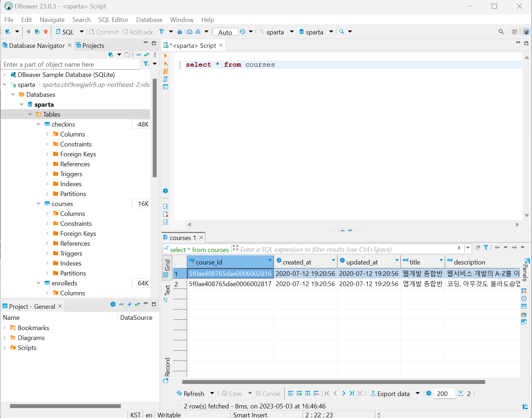Click Edit cell value icon in results toolbar
The image size is (532, 418).
pyautogui.click(x=291, y=393)
